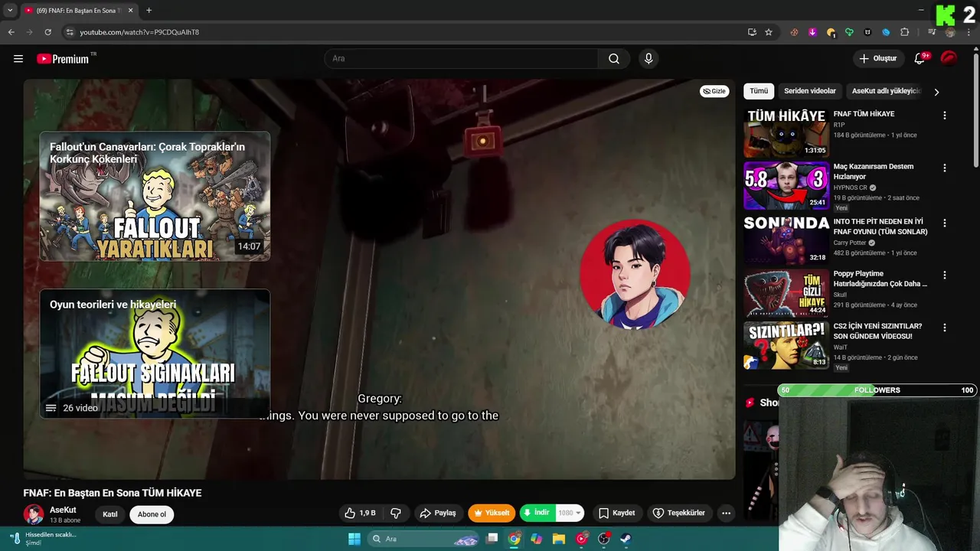Save video with Kaydet button

pos(617,513)
